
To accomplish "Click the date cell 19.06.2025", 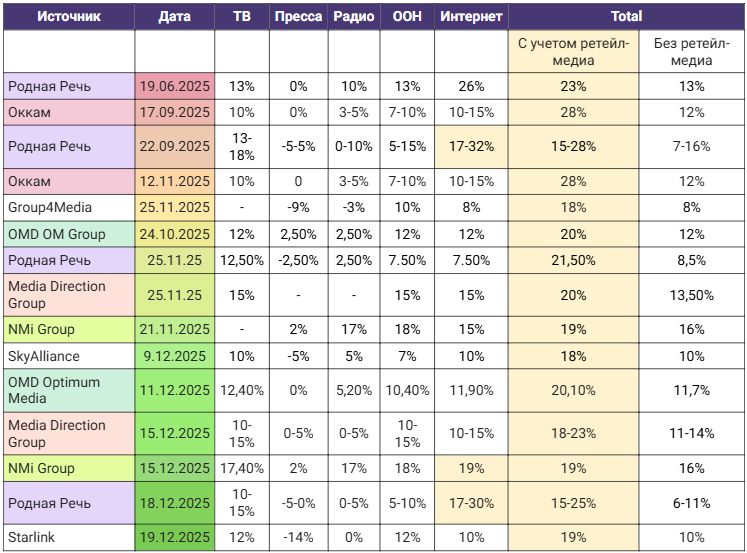I will 174,86.
